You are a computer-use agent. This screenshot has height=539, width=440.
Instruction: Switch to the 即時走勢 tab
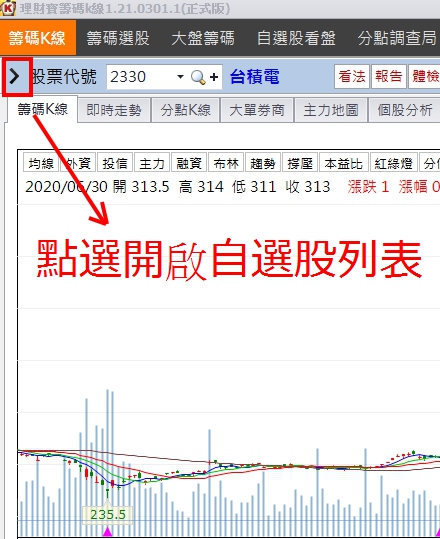click(x=114, y=110)
